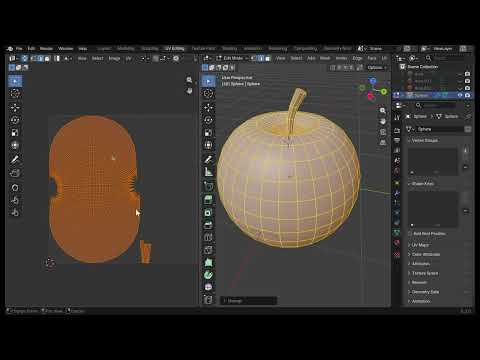Choose the Add Cube tool
Image resolution: width=480 pixels, height=360 pixels.
click(x=208, y=186)
